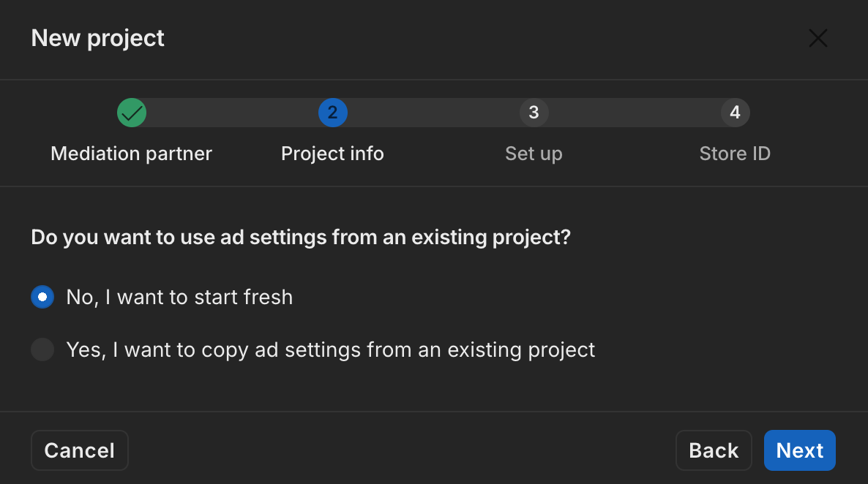
Task: Click the ad settings question heading
Action: (300, 238)
